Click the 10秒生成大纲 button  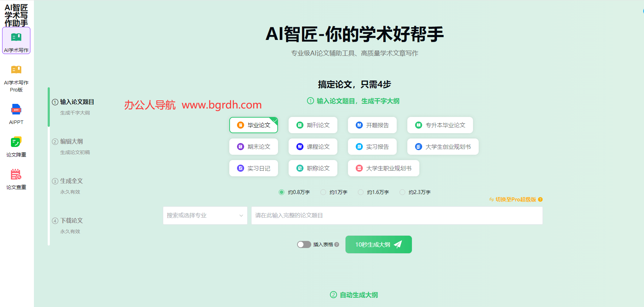click(x=378, y=244)
